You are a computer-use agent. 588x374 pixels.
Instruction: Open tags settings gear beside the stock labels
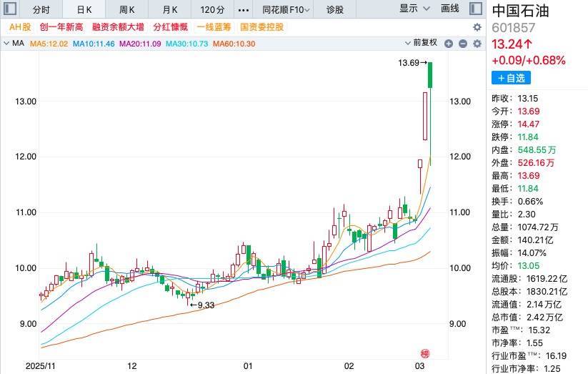click(477, 27)
